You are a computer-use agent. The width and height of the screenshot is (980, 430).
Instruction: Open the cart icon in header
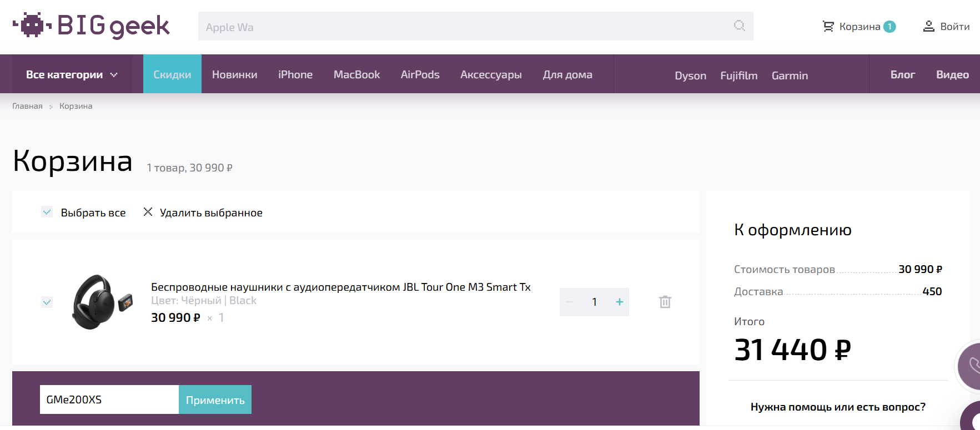[x=828, y=27]
